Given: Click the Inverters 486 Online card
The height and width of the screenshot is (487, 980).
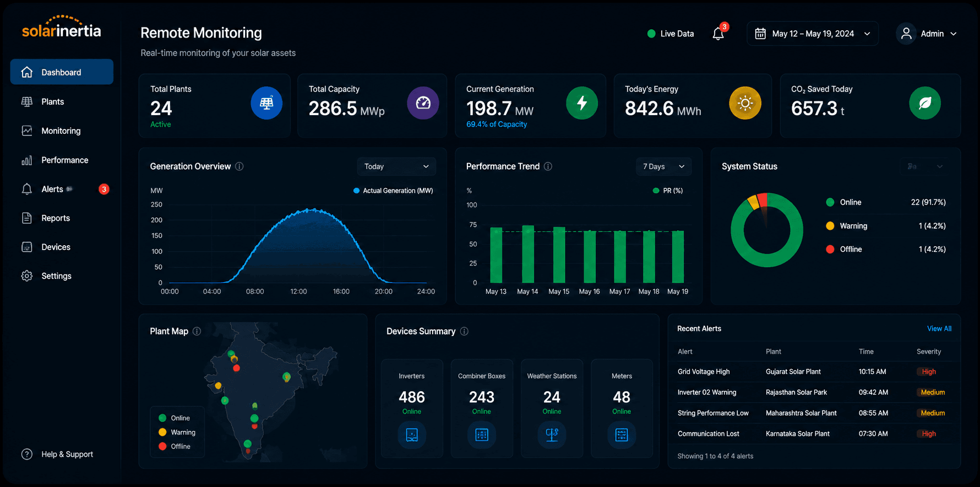Looking at the screenshot, I should pos(412,408).
